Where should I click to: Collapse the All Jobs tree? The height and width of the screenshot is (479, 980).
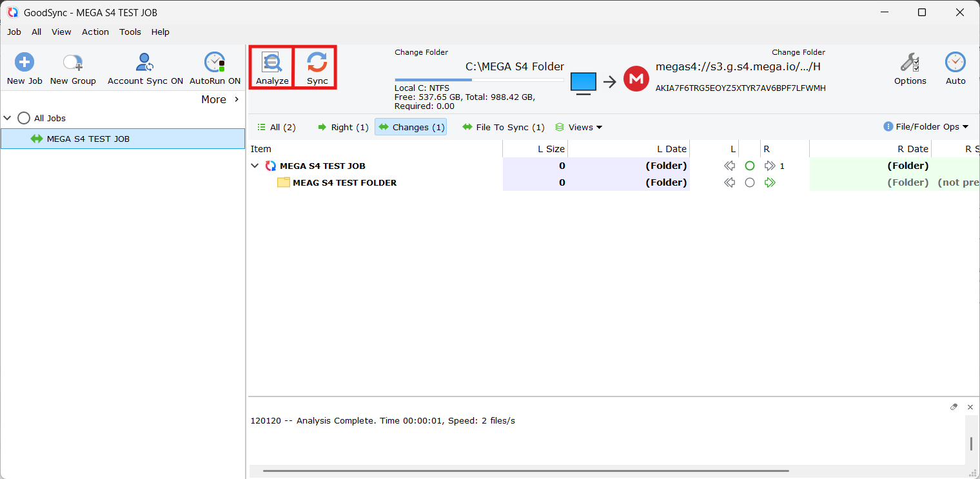8,118
